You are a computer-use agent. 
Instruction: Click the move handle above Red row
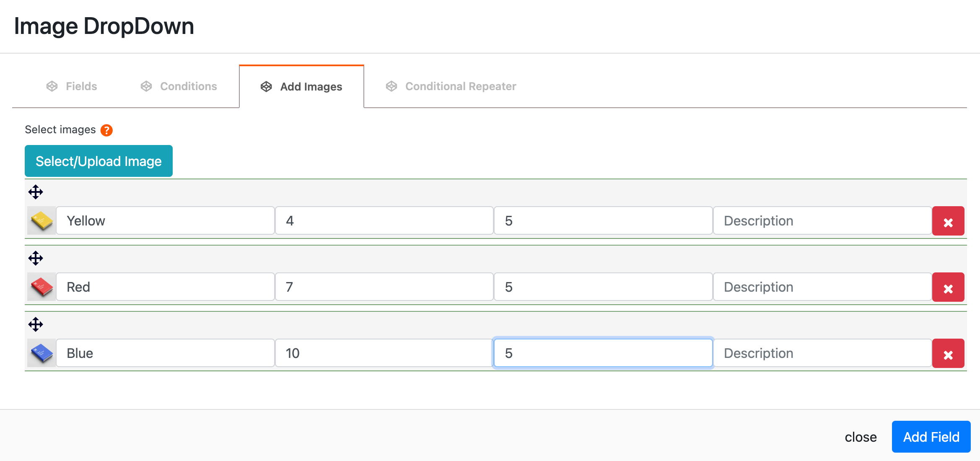[36, 258]
